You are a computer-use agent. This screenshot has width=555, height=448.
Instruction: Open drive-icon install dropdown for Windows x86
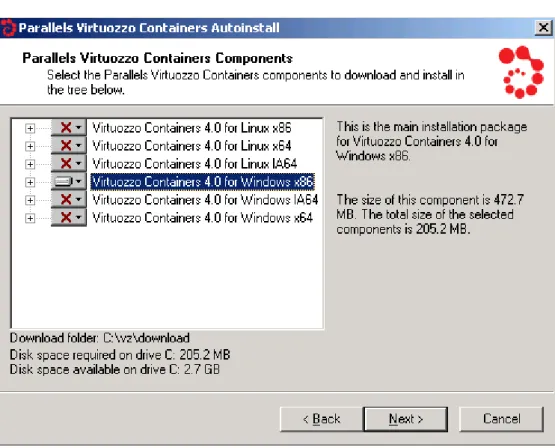tap(69, 182)
